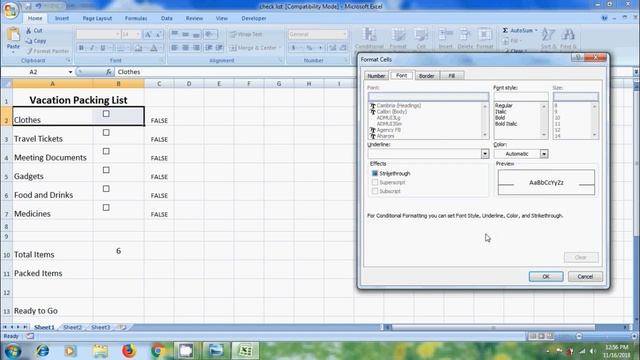The height and width of the screenshot is (360, 640).
Task: Check the Meeting Documents row checkbox
Action: pyautogui.click(x=106, y=151)
